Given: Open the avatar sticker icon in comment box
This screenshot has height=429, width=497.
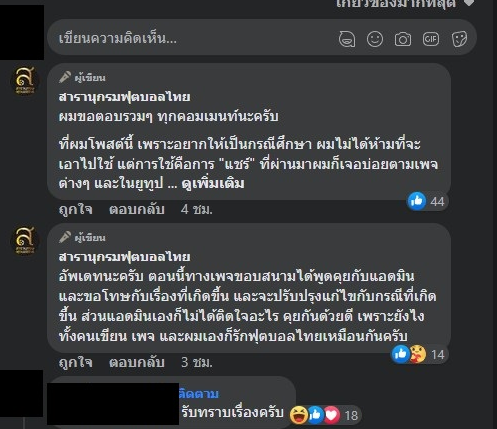Looking at the screenshot, I should [347, 39].
